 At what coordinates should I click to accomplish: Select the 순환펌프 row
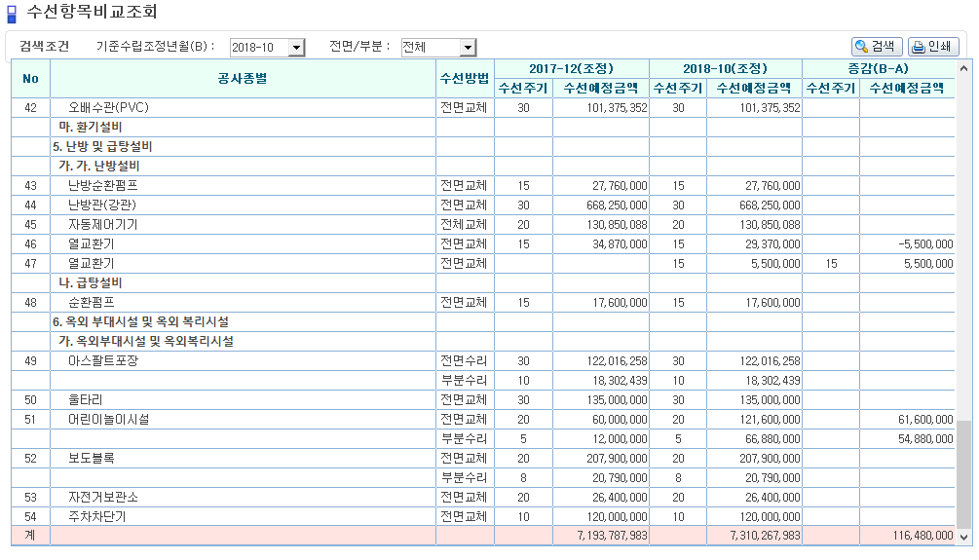[x=483, y=303]
